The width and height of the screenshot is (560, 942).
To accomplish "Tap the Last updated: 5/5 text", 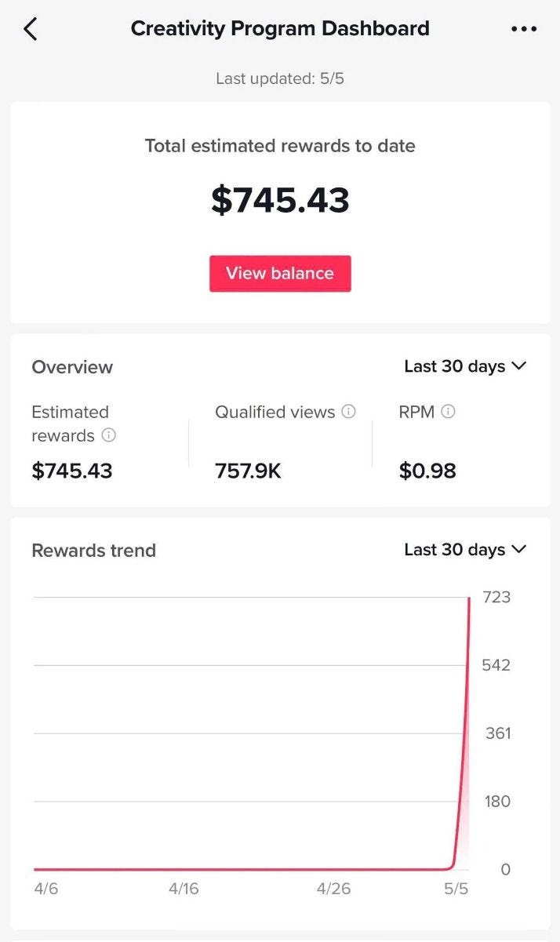I will tap(280, 79).
